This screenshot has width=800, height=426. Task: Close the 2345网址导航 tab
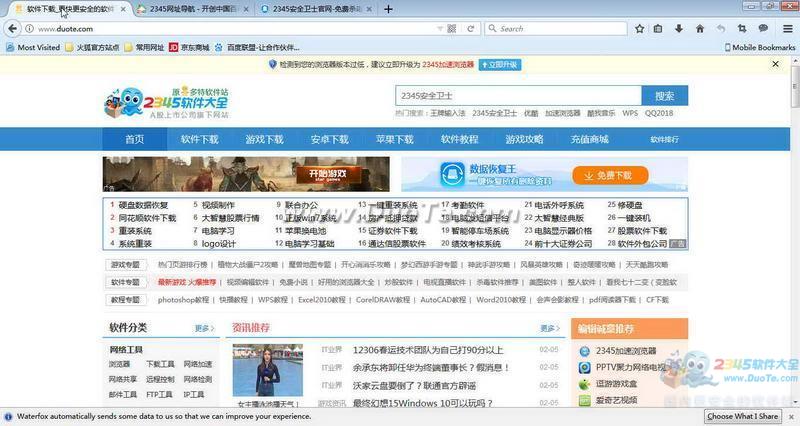pyautogui.click(x=246, y=9)
